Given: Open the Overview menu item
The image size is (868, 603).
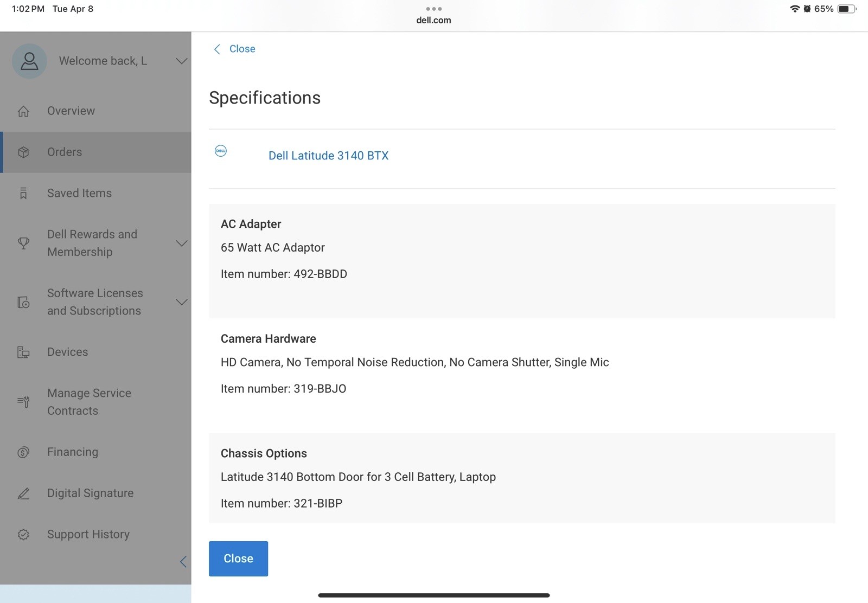Looking at the screenshot, I should click(95, 111).
